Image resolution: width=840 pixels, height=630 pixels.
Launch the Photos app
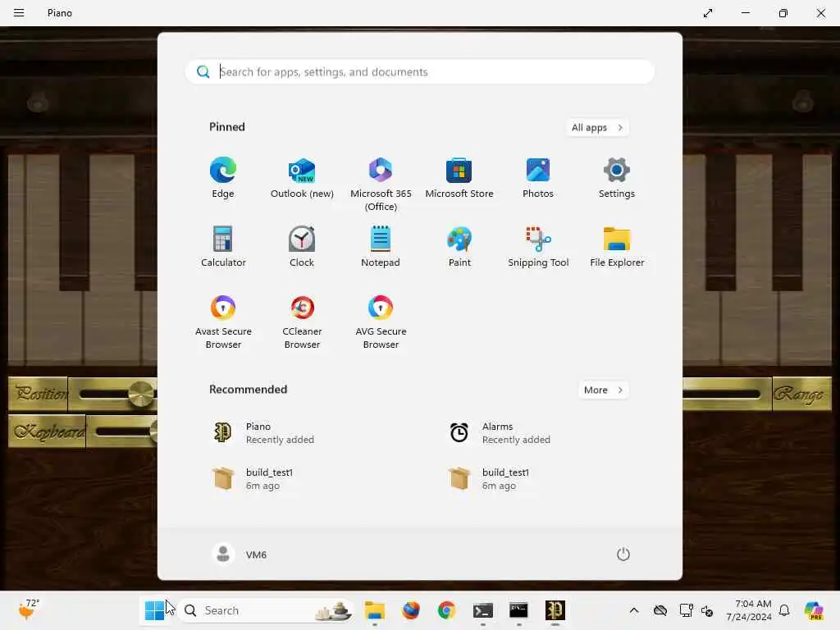point(538,178)
